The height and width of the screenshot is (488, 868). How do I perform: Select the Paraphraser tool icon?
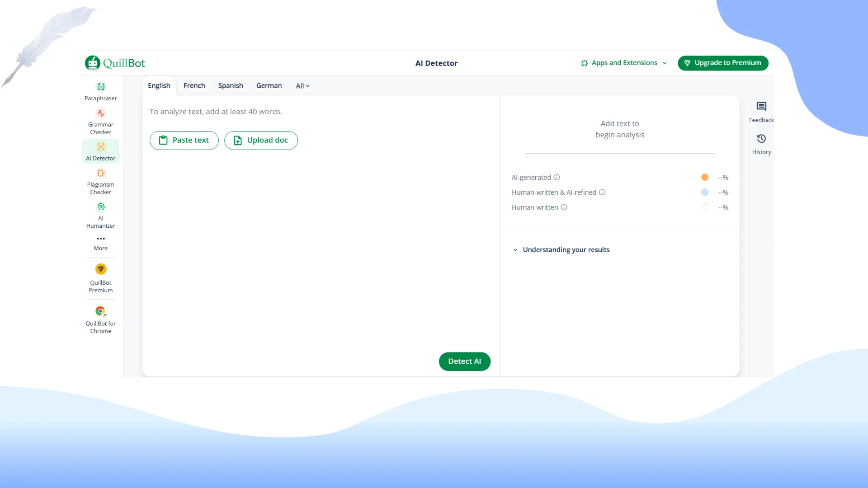point(100,92)
